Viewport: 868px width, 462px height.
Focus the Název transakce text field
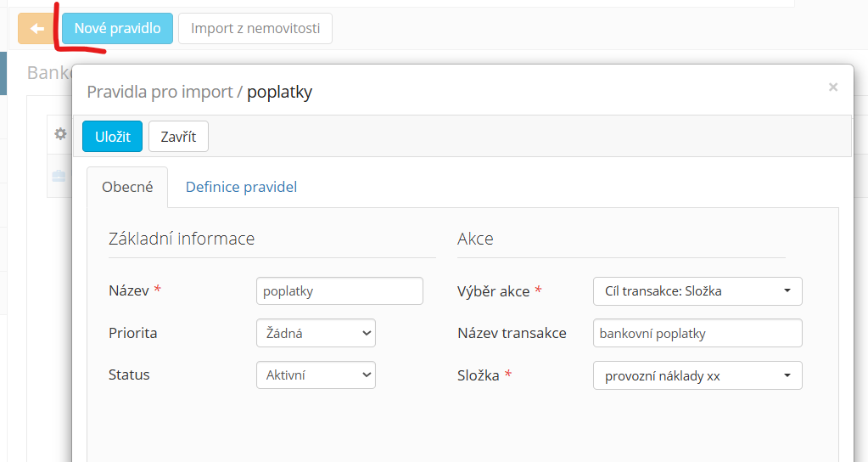[697, 333]
